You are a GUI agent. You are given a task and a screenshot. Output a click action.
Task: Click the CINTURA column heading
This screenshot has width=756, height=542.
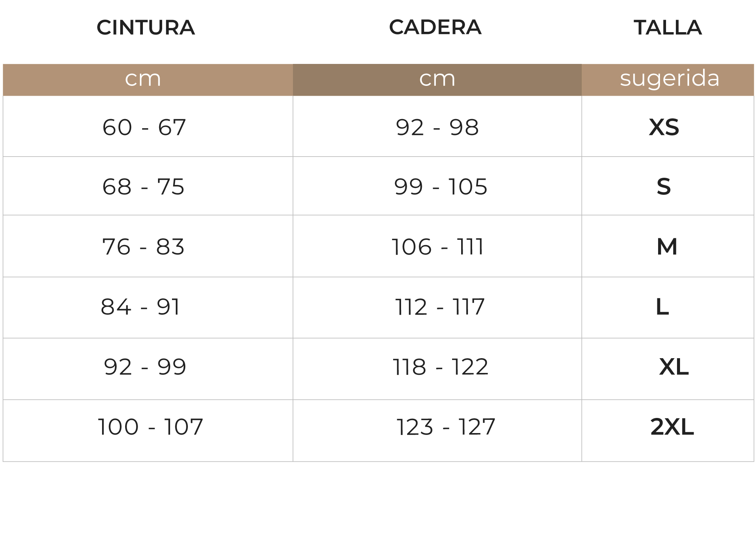(x=146, y=28)
